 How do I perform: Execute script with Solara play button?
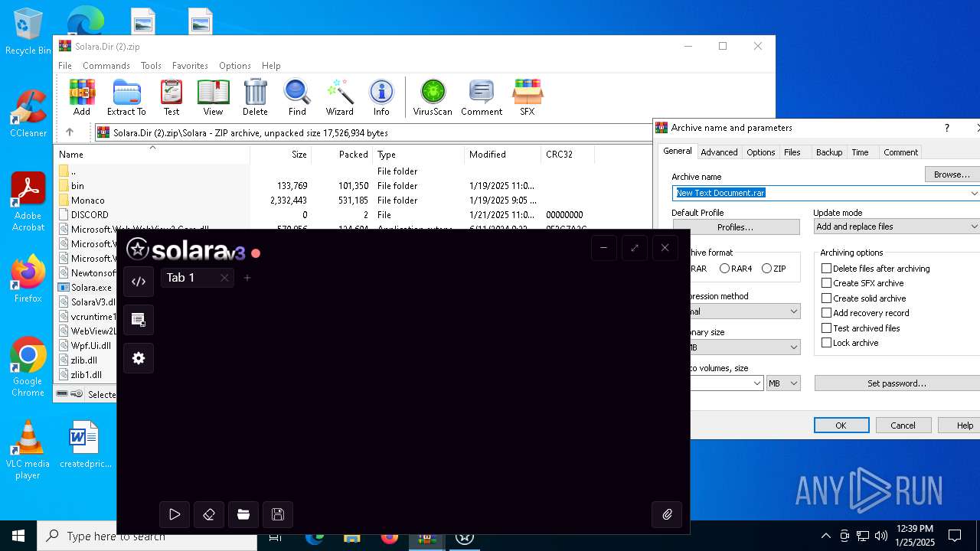(x=175, y=515)
